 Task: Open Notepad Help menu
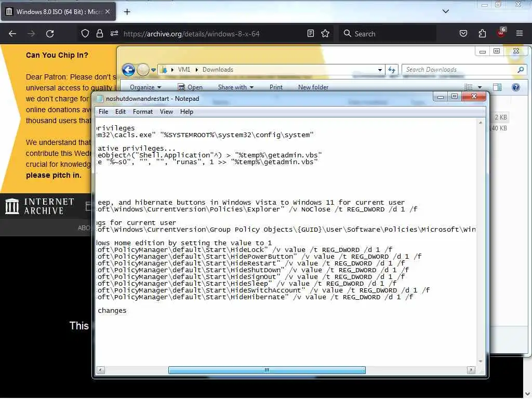187,112
